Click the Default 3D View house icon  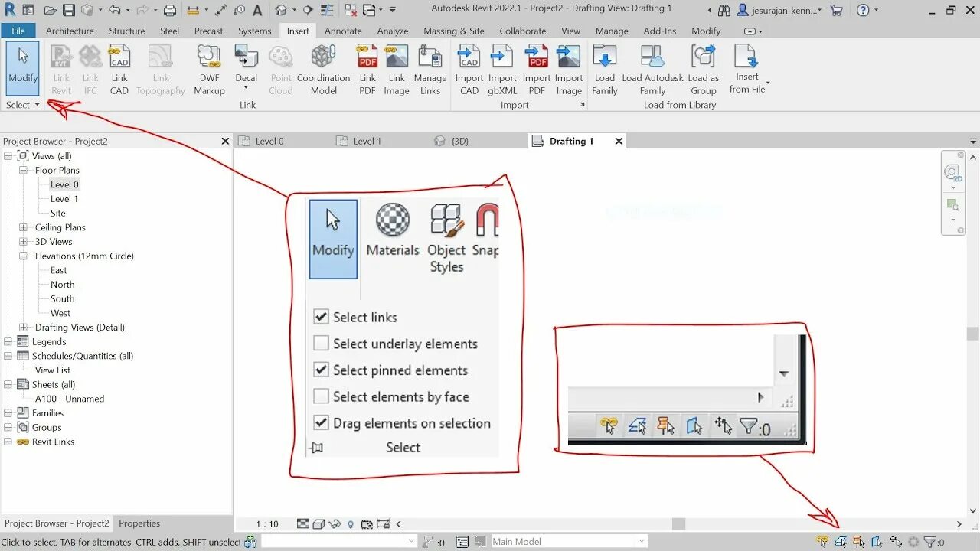[280, 11]
